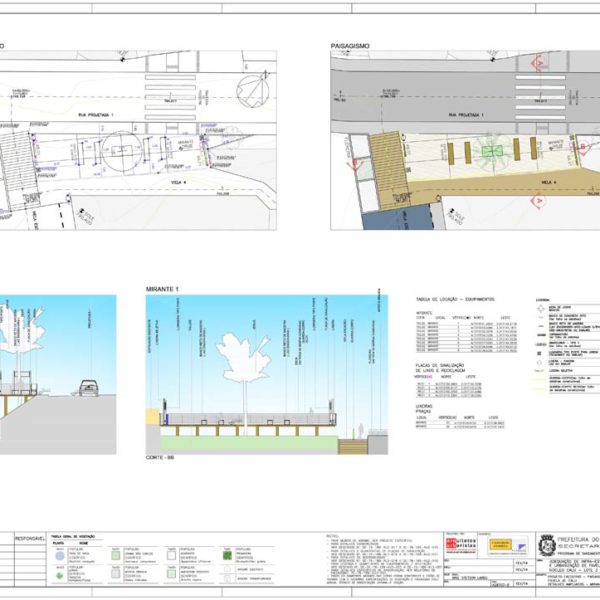Click the green planter in the Paisagismo plan
This screenshot has height=600, width=600.
[490, 153]
